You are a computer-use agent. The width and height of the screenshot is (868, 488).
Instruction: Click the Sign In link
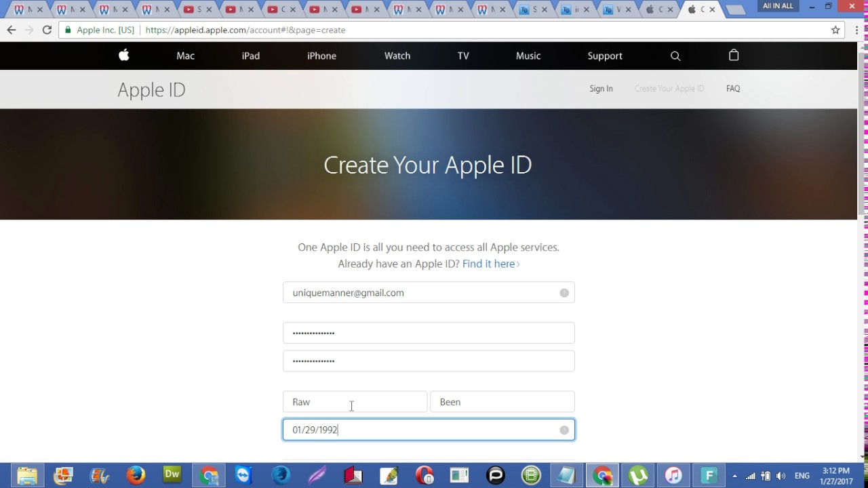point(601,89)
